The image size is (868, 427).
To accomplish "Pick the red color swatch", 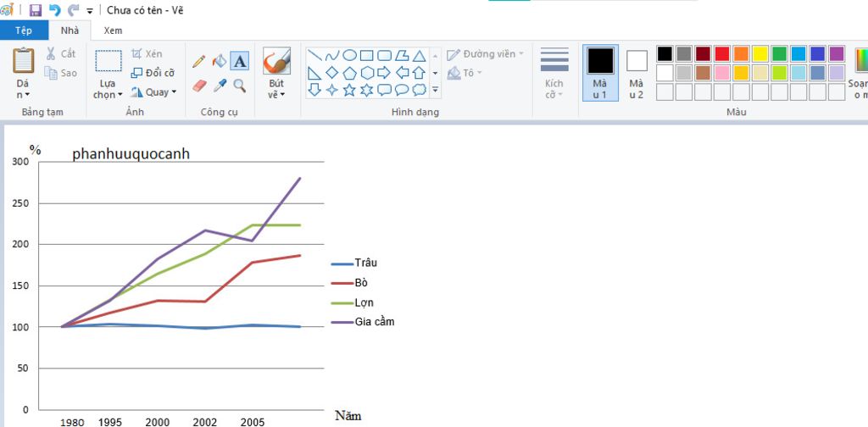I will [x=721, y=53].
